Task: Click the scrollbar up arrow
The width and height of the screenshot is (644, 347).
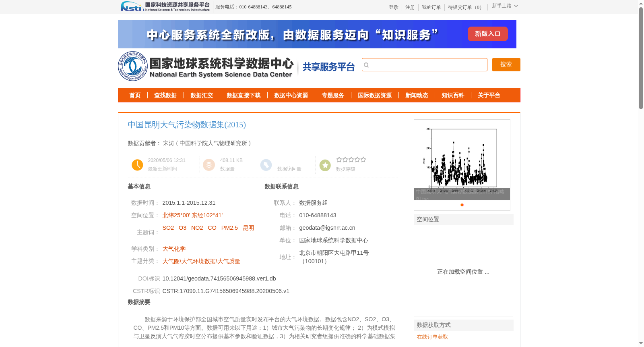Action: click(x=641, y=3)
